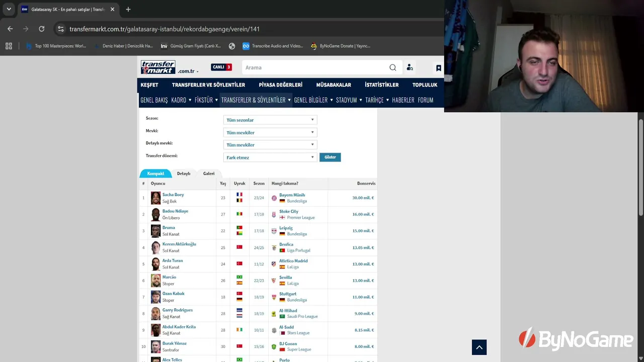Expand the .com.tr country selector
Viewport: 644px width, 362px height.
188,71
